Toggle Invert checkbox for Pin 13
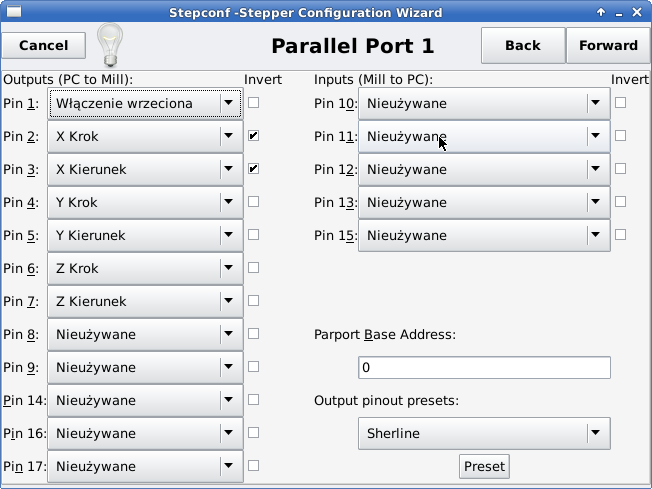 (x=620, y=202)
